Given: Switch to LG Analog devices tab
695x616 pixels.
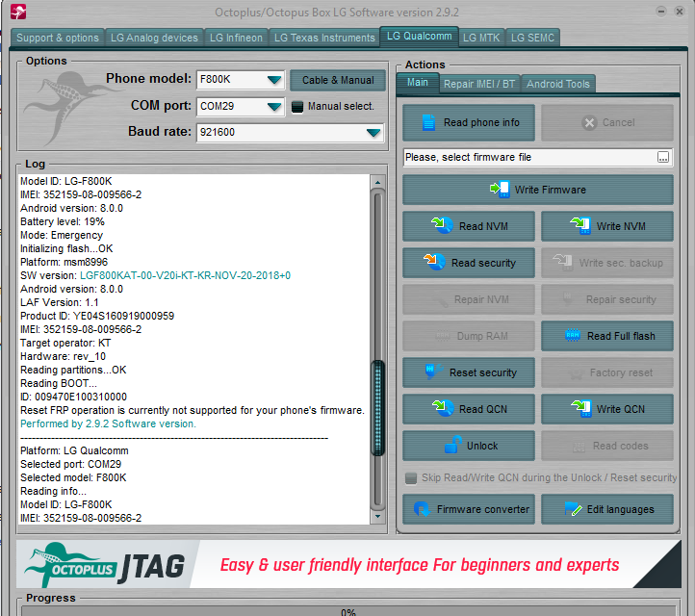Looking at the screenshot, I should click(154, 38).
